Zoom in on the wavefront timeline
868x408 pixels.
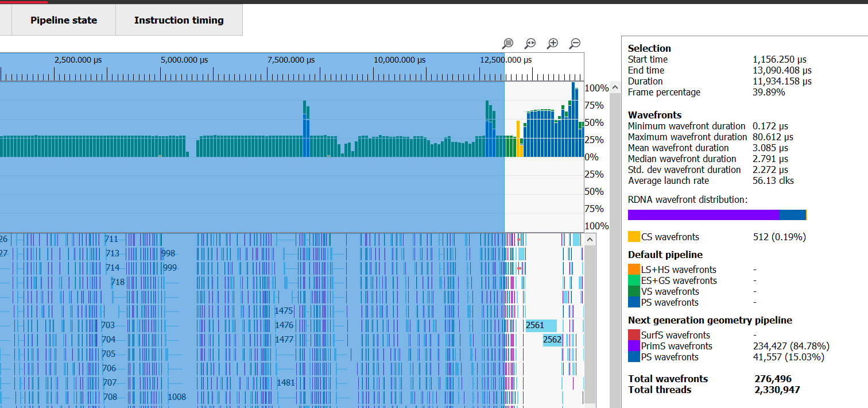[552, 44]
